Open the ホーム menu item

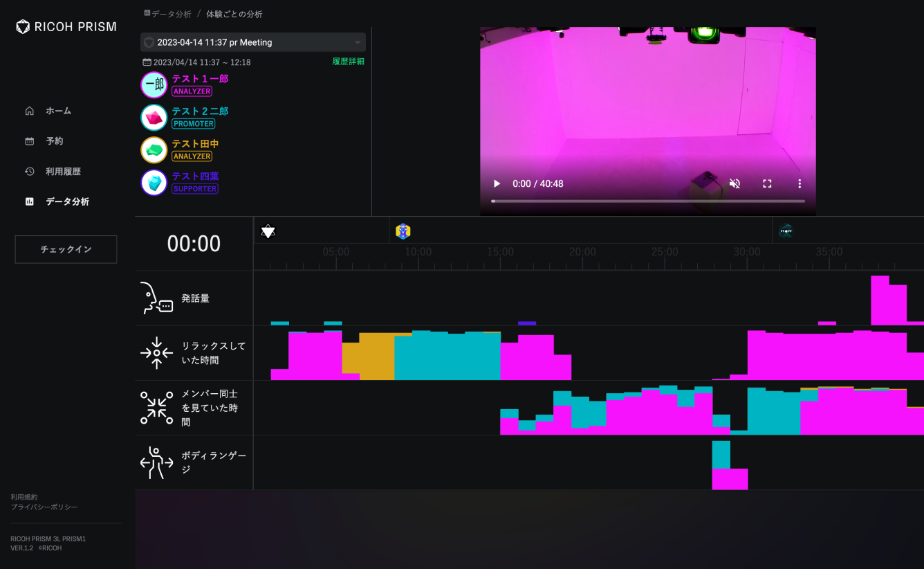(58, 111)
